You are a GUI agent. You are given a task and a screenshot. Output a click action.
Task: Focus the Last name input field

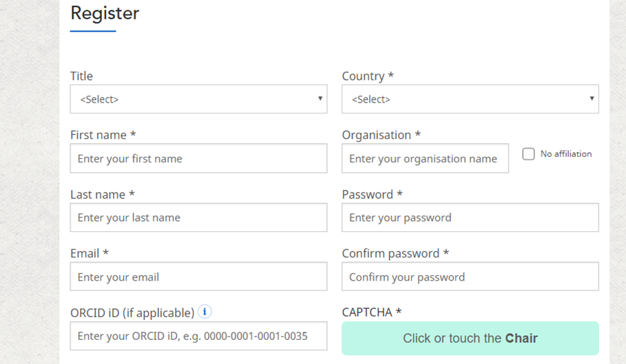[198, 217]
